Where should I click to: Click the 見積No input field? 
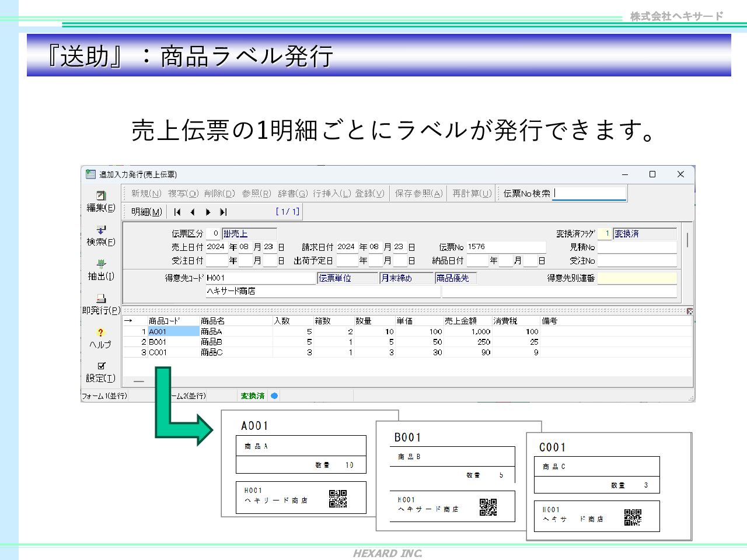tap(637, 247)
